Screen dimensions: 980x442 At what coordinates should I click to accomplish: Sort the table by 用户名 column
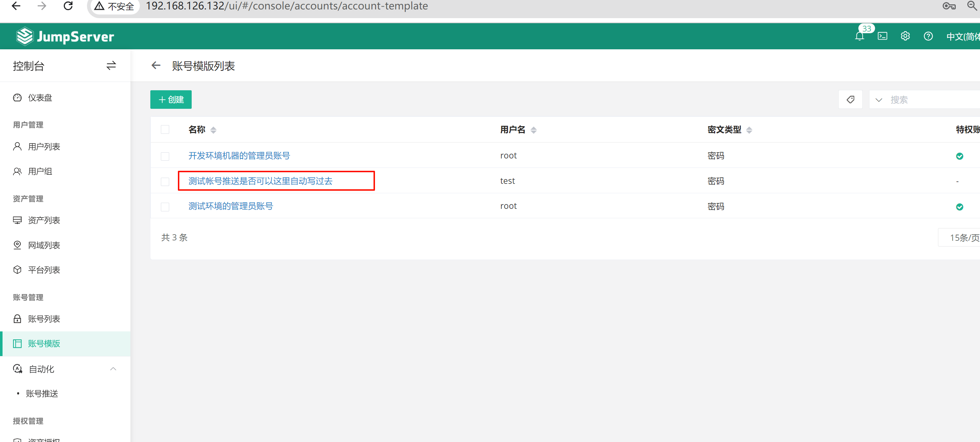point(533,130)
